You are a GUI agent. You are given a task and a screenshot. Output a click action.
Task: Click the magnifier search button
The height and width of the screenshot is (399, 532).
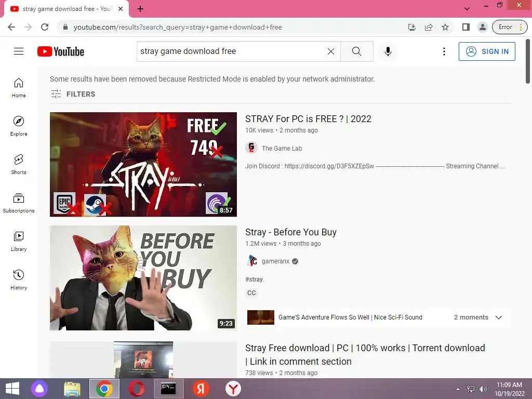(x=356, y=51)
